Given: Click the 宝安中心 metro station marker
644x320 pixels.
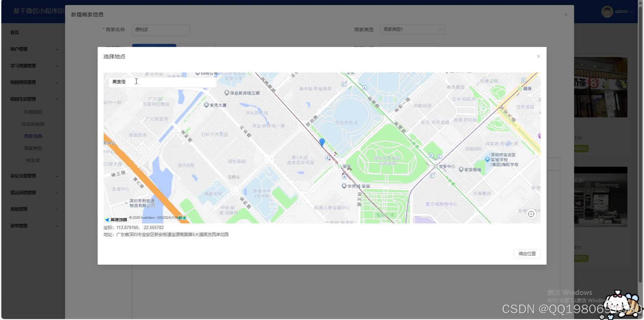Looking at the screenshot, I should 435,166.
